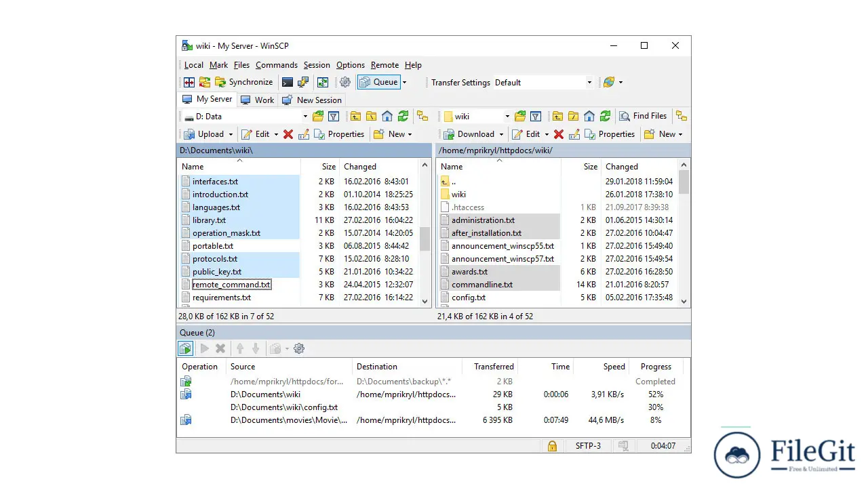The height and width of the screenshot is (488, 868).
Task: Click the local panel red Delete icon
Action: pyautogui.click(x=288, y=134)
